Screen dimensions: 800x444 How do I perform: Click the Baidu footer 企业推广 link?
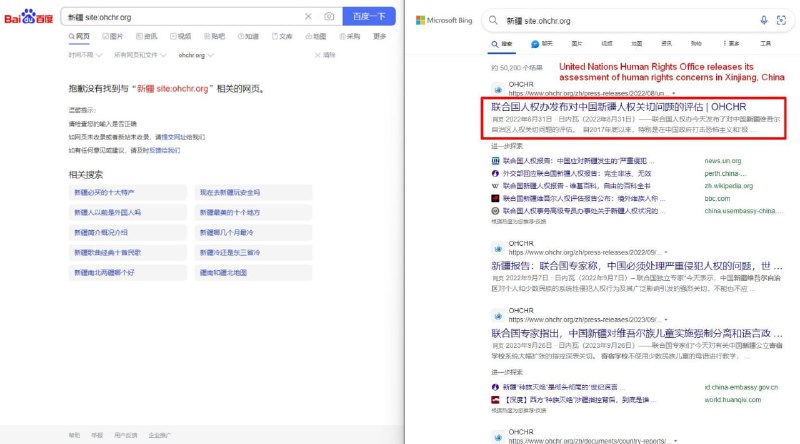pos(160,435)
